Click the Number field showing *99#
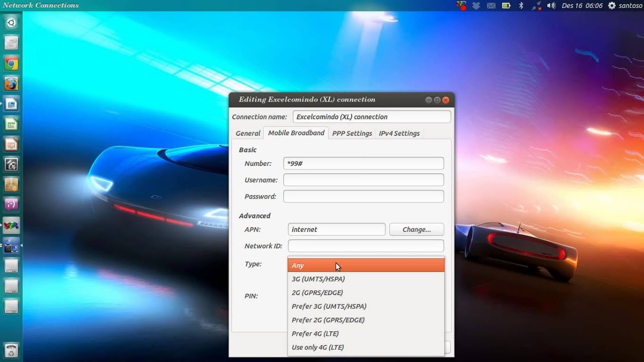This screenshot has height=362, width=644. point(363,163)
